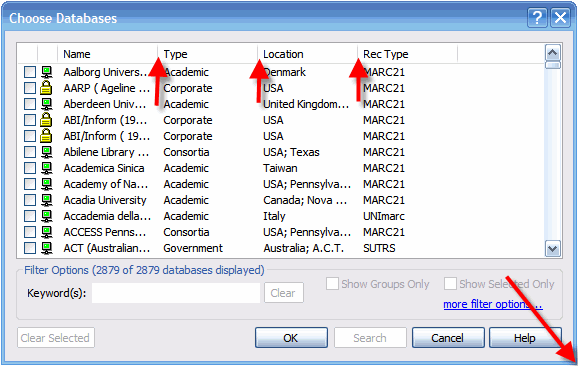Select the Accademia della... checkbox

tap(30, 216)
